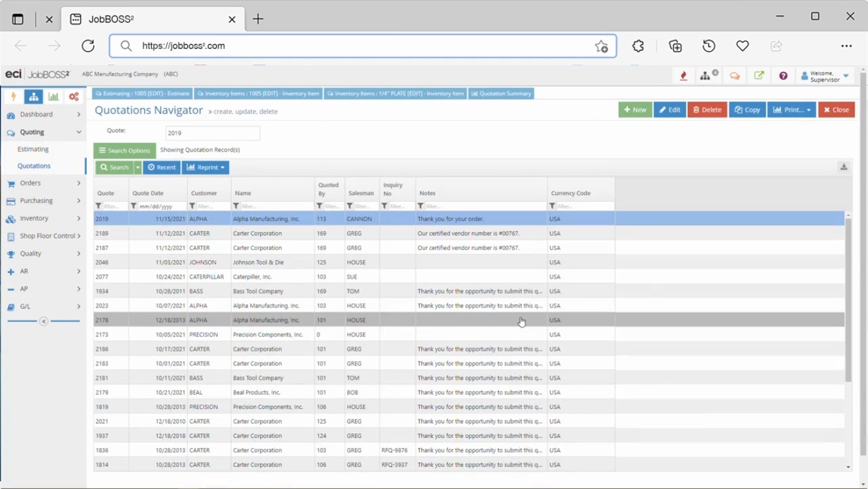The height and width of the screenshot is (489, 868).
Task: Click the green external link icon
Action: point(759,76)
